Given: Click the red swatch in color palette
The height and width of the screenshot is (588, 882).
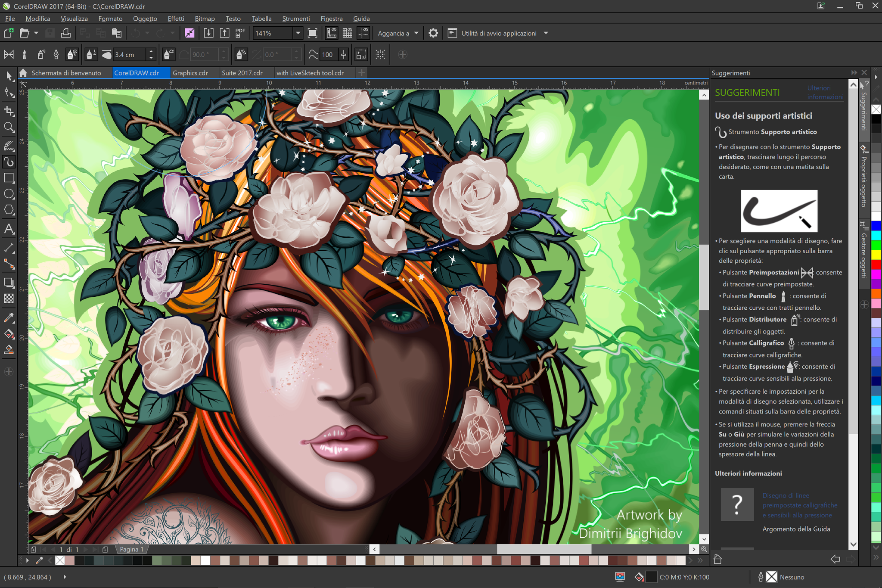Looking at the screenshot, I should coord(876,264).
